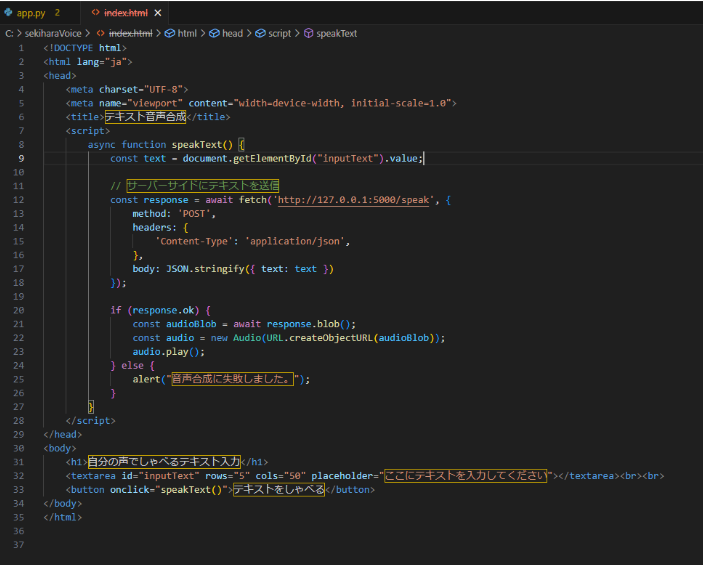The width and height of the screenshot is (703, 565).
Task: Click the h1 text 自分の声でしゃべるテキスト入力
Action: [164, 462]
